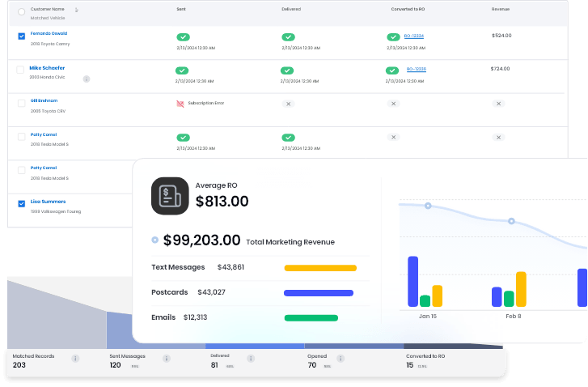This screenshot has height=387, width=588.
Task: Click the Sent Messages value 120
Action: coord(115,365)
